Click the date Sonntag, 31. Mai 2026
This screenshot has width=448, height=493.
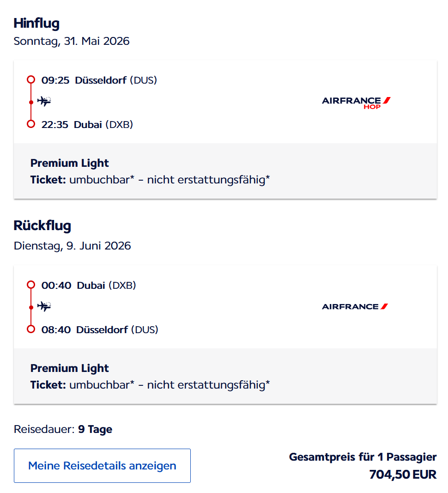[71, 41]
